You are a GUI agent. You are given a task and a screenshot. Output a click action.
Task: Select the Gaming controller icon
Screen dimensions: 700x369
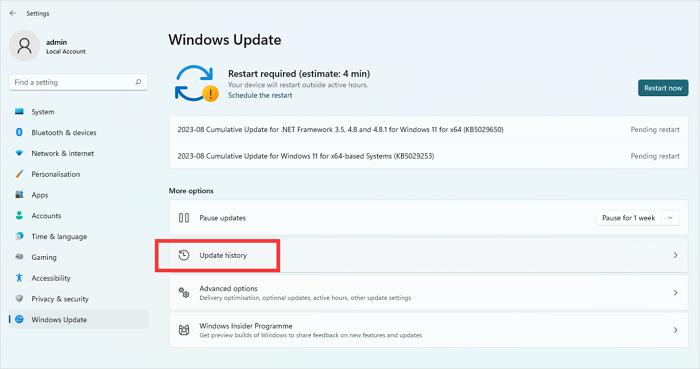pyautogui.click(x=19, y=257)
